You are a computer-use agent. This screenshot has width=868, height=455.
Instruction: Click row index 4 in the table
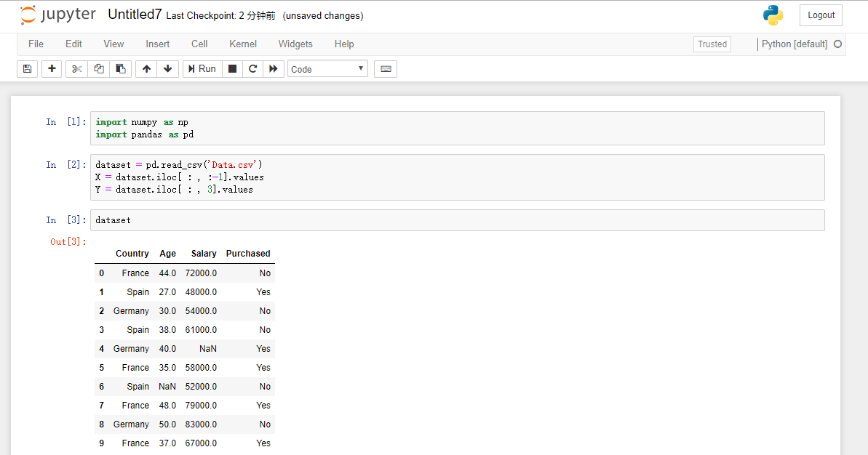click(x=101, y=349)
